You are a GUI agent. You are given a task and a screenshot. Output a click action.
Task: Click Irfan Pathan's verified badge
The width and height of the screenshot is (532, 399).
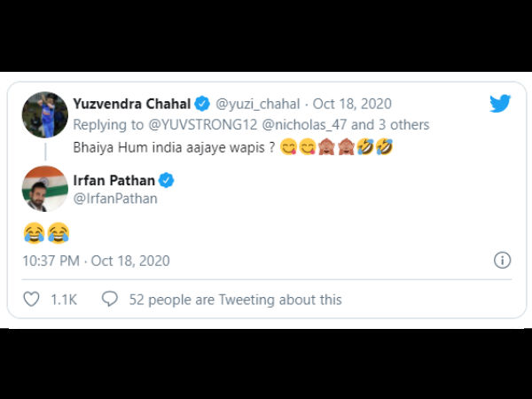pos(166,180)
